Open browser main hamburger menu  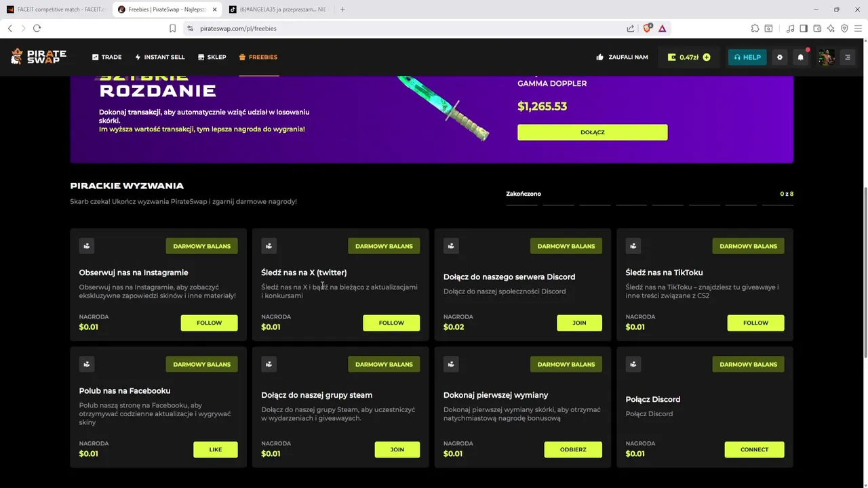[859, 28]
